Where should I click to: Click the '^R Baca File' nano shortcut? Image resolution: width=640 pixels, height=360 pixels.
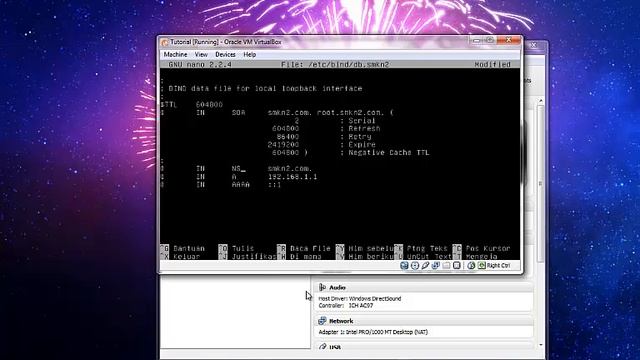click(304, 248)
